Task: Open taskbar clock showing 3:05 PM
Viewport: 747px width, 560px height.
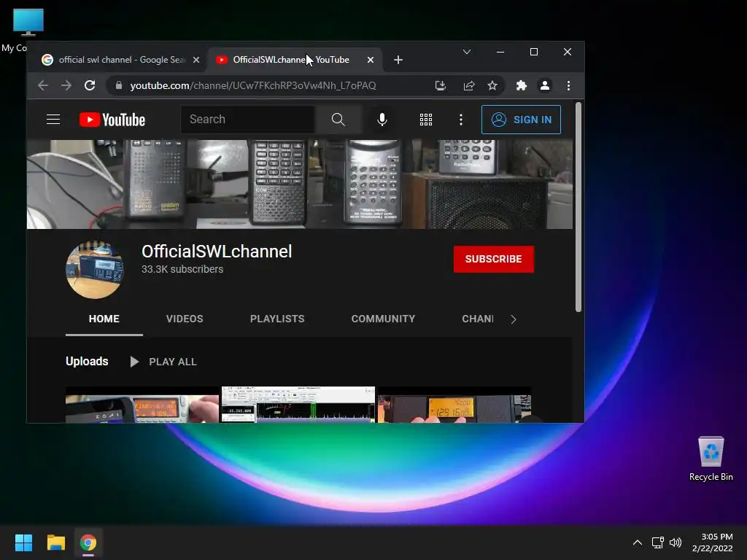Action: (712, 542)
